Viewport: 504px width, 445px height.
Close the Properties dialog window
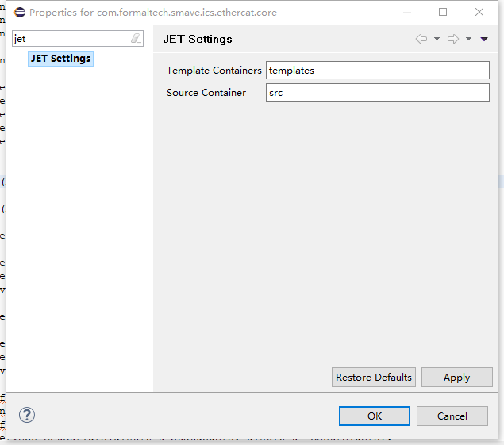[x=479, y=12]
